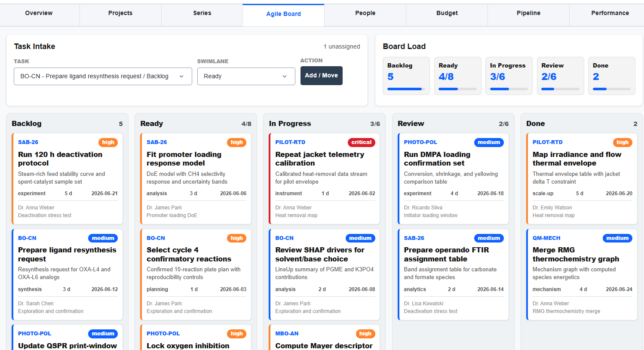Open 'Review SHAP drivers for solvent/base choice' title
Image resolution: width=644 pixels, height=350 pixels.
tap(320, 255)
